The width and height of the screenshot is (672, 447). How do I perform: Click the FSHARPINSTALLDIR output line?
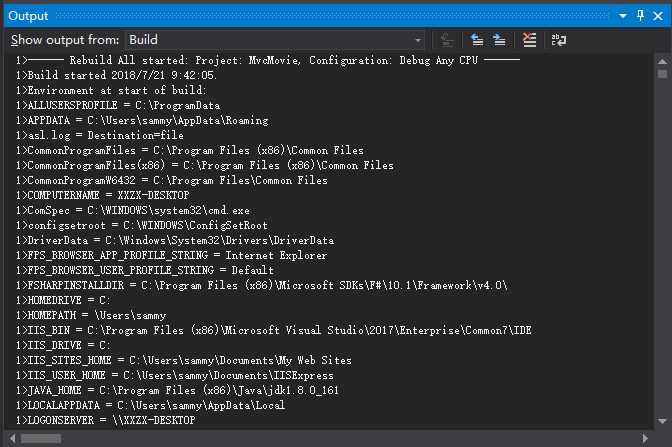(x=262, y=285)
